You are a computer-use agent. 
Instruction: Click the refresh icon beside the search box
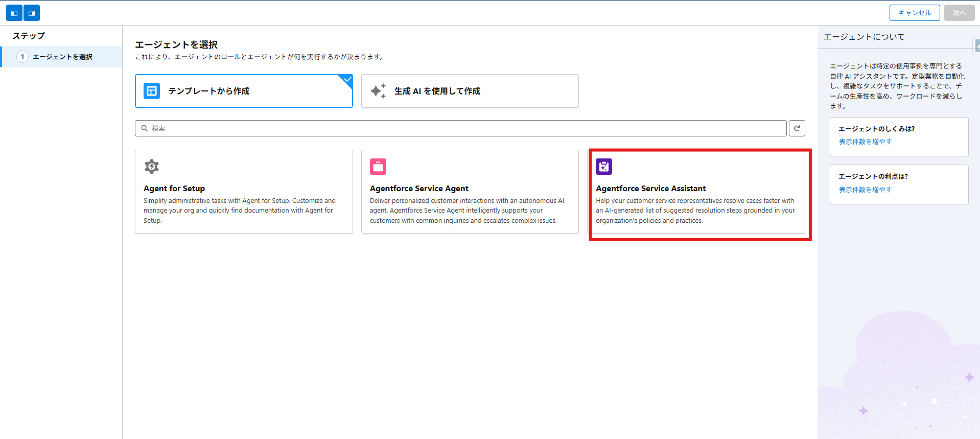click(x=797, y=128)
